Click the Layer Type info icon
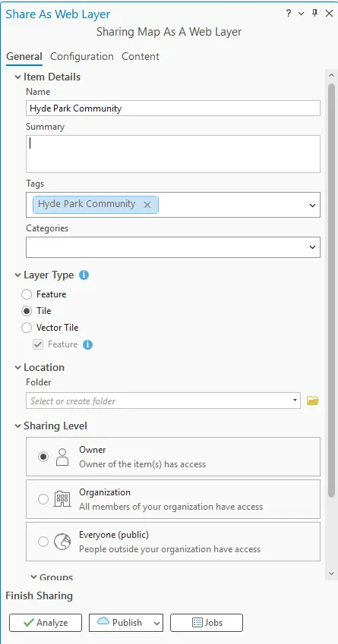 point(84,275)
